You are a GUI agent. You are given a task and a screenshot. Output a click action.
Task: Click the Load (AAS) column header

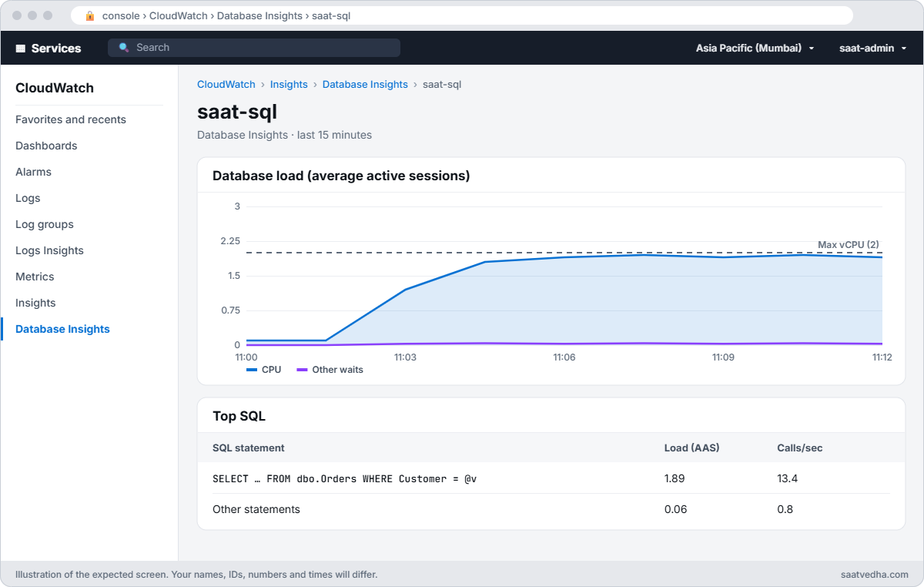691,448
